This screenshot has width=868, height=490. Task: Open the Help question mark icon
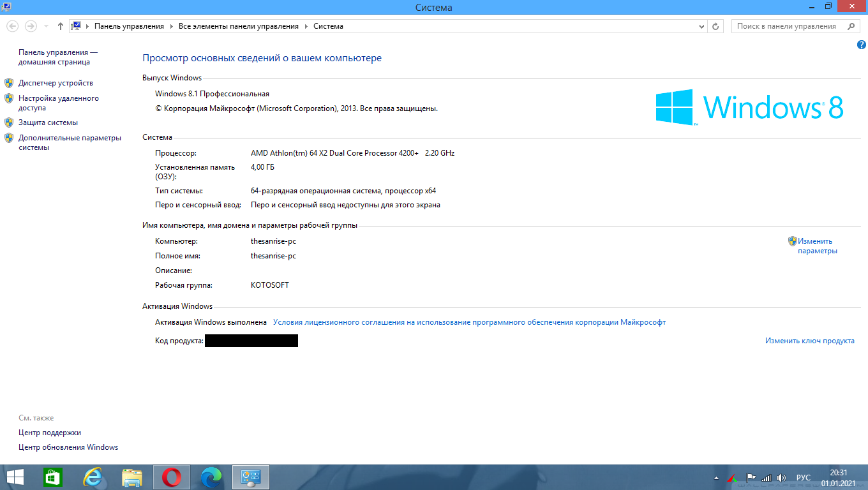pyautogui.click(x=861, y=45)
